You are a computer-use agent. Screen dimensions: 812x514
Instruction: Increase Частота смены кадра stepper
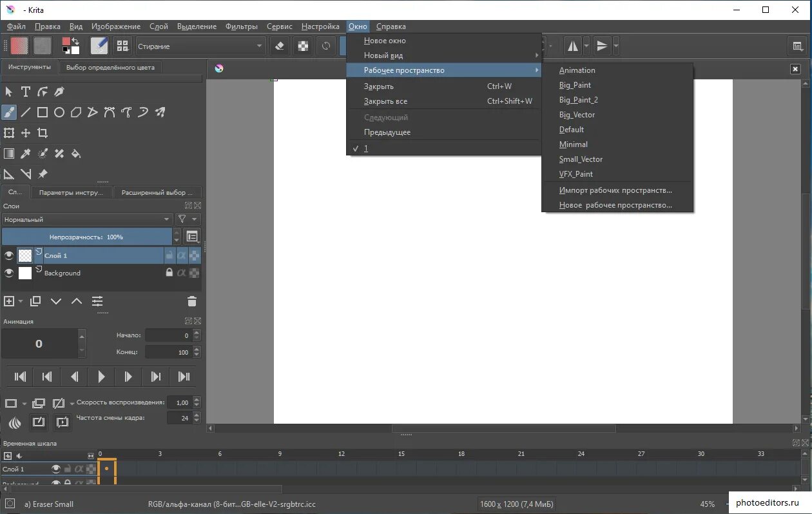(x=197, y=415)
